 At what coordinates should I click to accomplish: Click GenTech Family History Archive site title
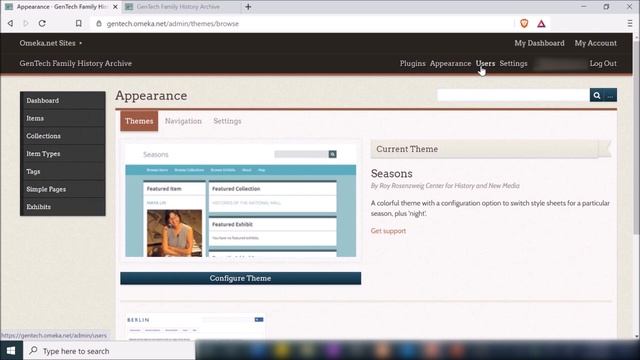76,63
